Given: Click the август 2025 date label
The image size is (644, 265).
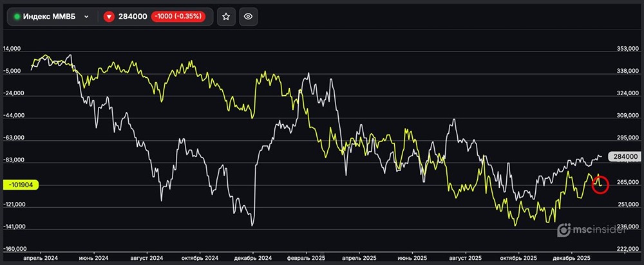Looking at the screenshot, I should [466, 258].
